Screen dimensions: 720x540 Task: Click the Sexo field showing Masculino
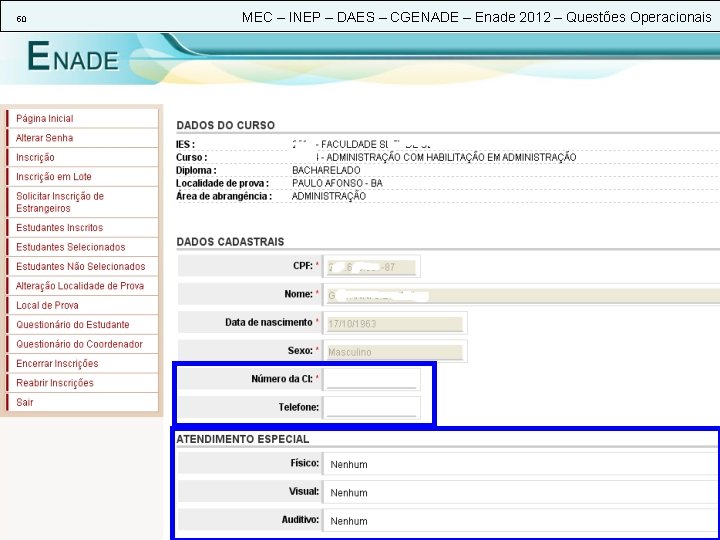[395, 352]
